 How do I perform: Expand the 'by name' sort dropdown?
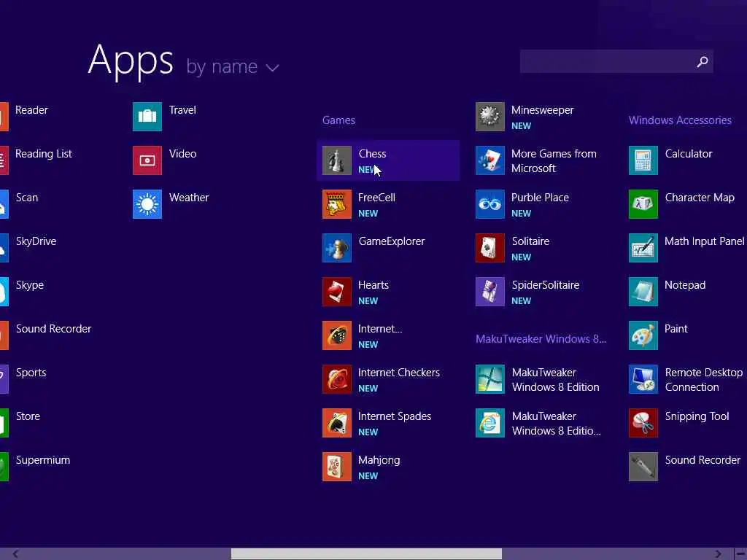(x=233, y=66)
